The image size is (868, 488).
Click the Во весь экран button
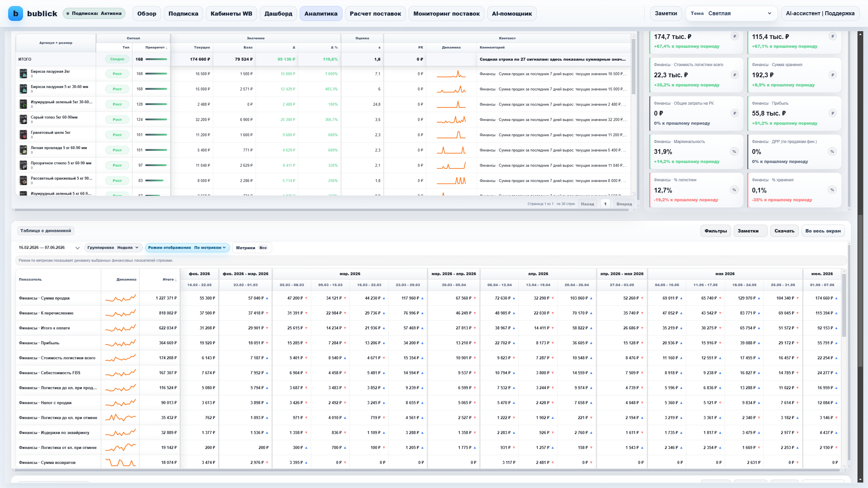(x=823, y=231)
